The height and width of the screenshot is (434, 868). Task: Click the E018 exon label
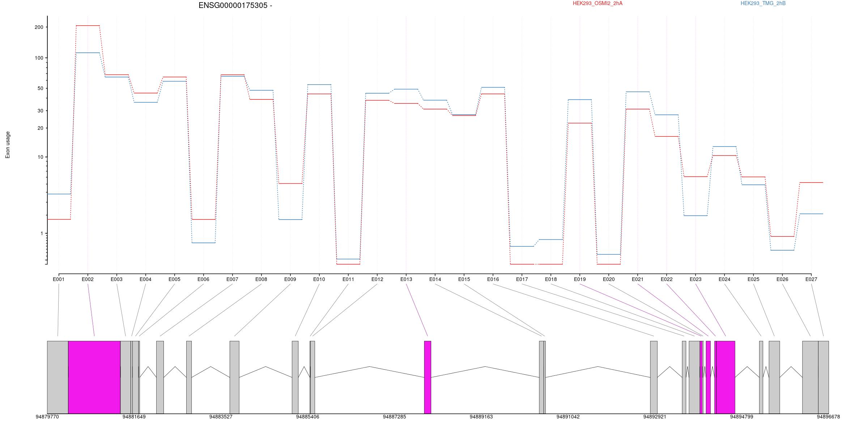pyautogui.click(x=551, y=279)
